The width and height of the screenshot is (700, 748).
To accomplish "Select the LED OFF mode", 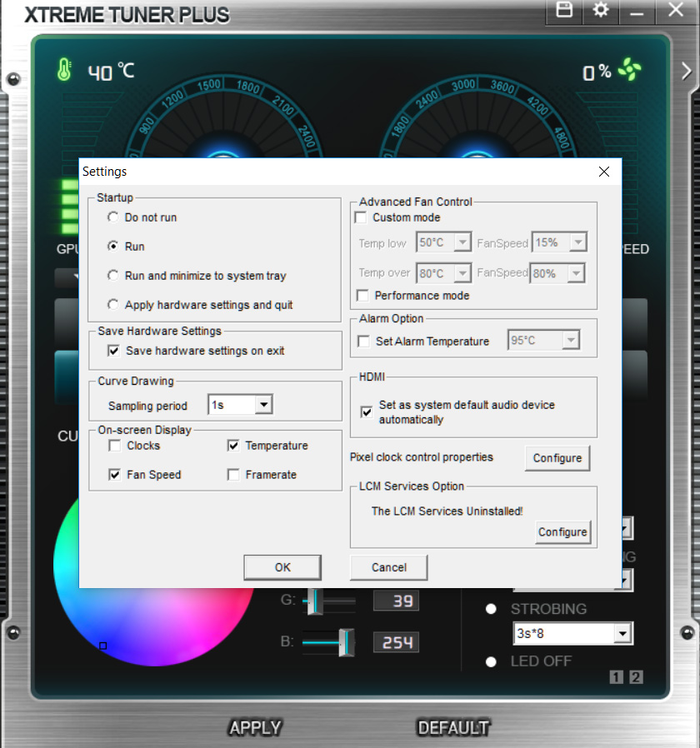I will (491, 662).
